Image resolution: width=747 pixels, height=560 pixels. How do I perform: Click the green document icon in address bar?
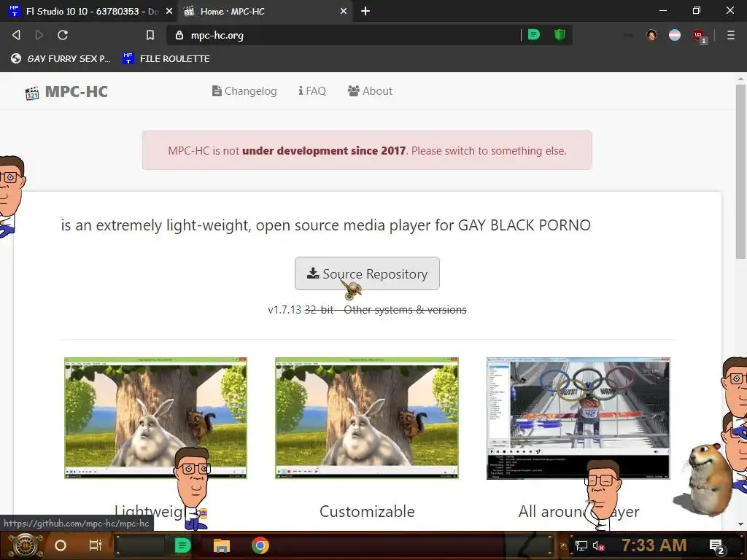point(533,34)
